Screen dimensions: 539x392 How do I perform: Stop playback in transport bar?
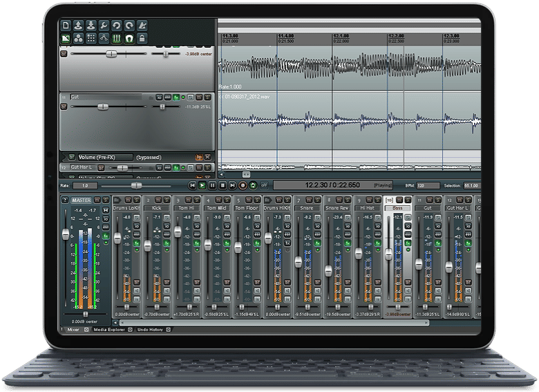pyautogui.click(x=223, y=186)
